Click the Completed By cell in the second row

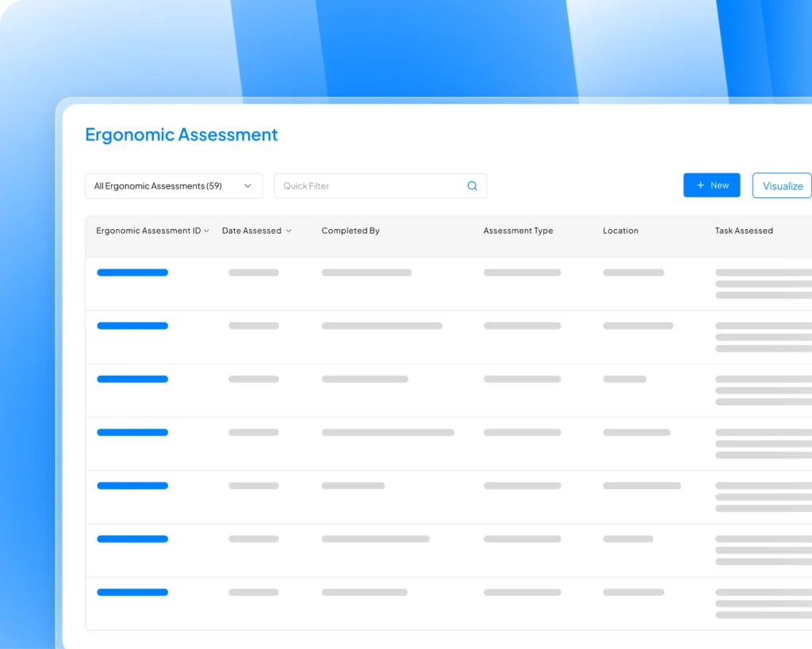382,326
